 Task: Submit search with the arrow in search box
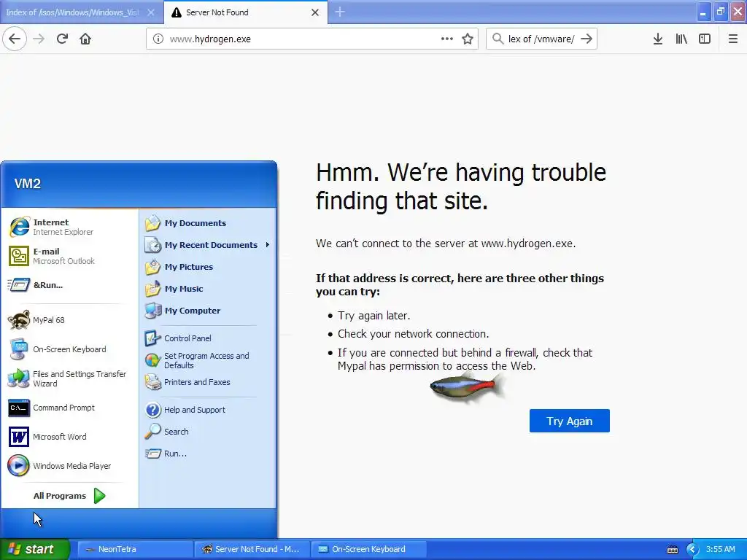(x=587, y=39)
